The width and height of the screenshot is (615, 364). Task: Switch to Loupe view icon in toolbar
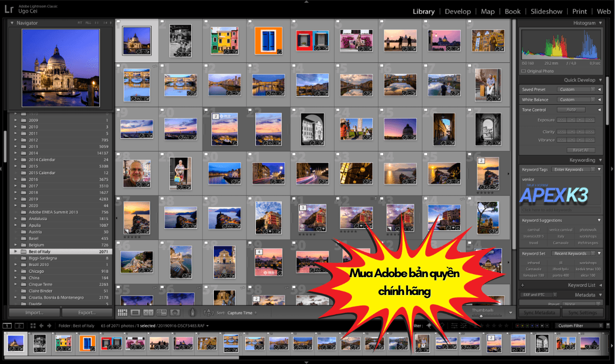[x=136, y=313]
